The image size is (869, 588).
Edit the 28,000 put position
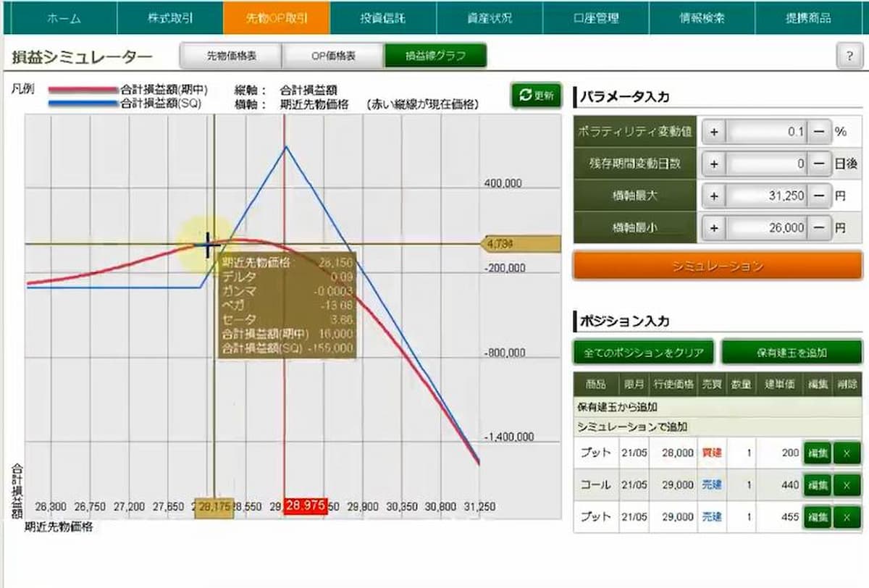point(816,454)
